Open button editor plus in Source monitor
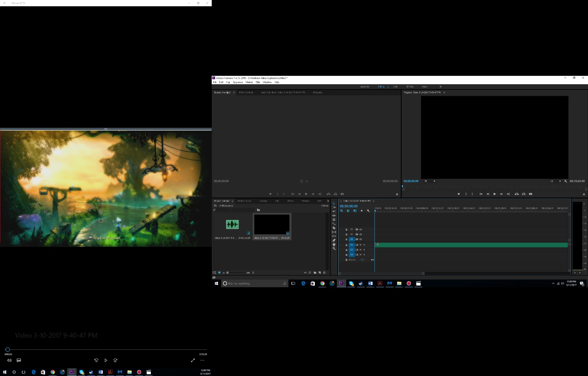Image resolution: width=588 pixels, height=376 pixels. click(397, 194)
